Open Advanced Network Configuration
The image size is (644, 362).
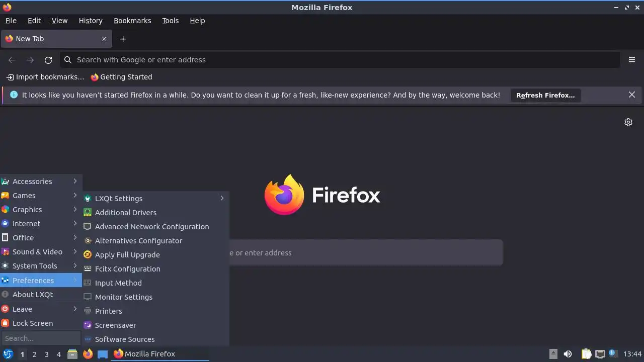155,227
